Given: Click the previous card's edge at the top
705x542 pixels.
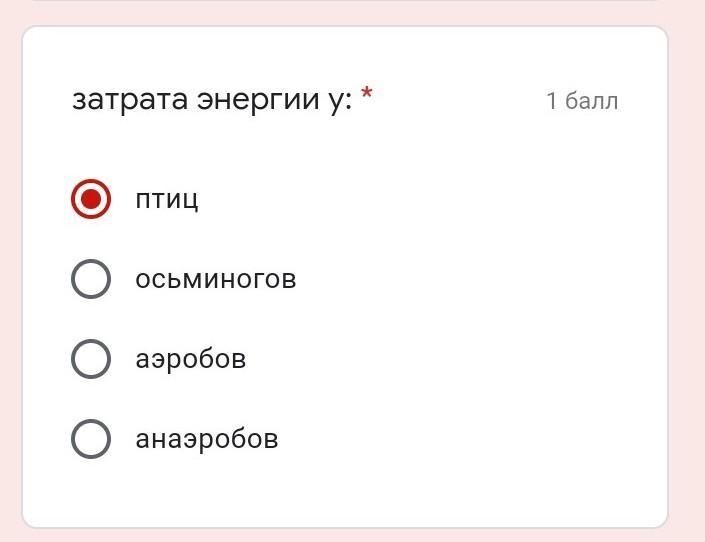Looking at the screenshot, I should [350, 2].
